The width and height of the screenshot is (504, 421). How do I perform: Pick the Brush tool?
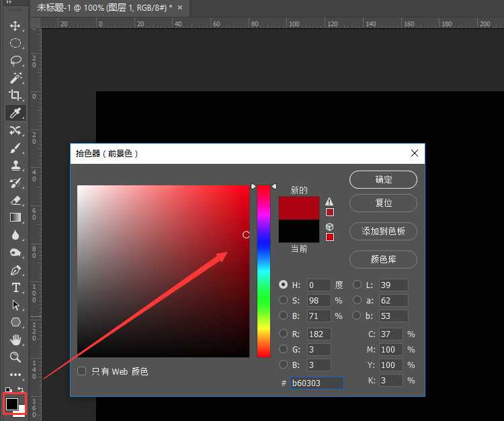[x=15, y=148]
